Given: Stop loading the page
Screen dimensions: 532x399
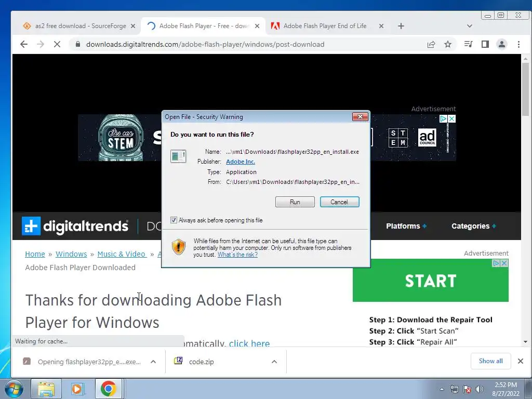Looking at the screenshot, I should click(57, 44).
